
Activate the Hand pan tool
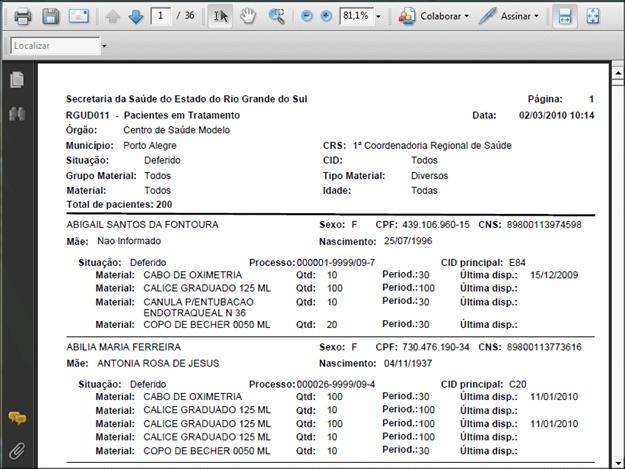click(x=248, y=16)
